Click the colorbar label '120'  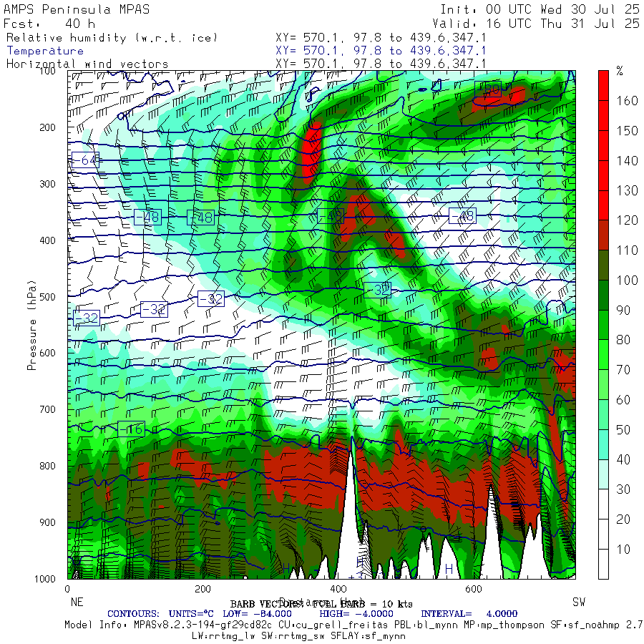pos(627,220)
